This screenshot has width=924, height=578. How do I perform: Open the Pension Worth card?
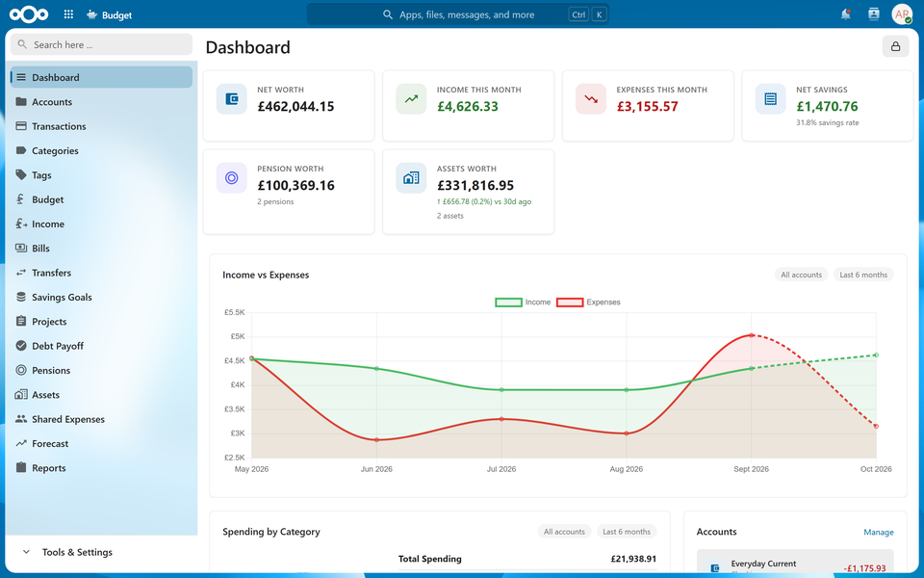tap(289, 192)
